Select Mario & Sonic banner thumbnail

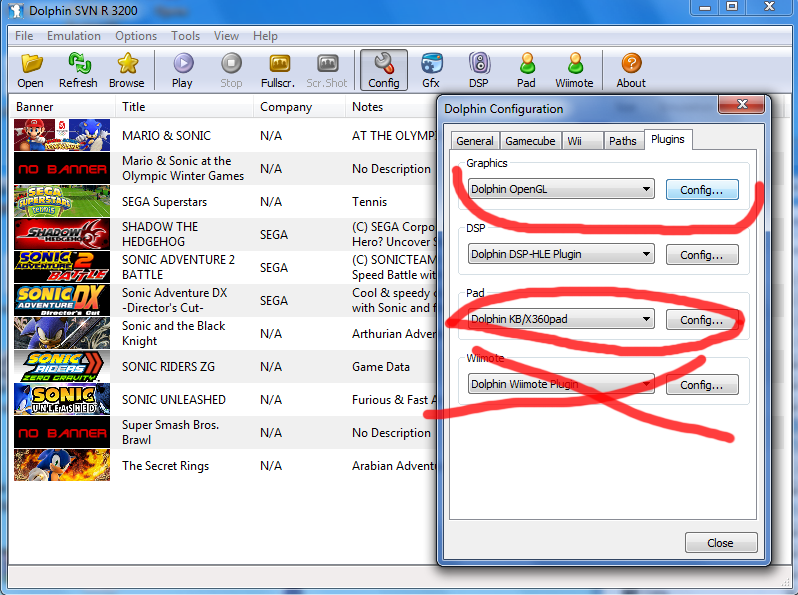[62, 135]
